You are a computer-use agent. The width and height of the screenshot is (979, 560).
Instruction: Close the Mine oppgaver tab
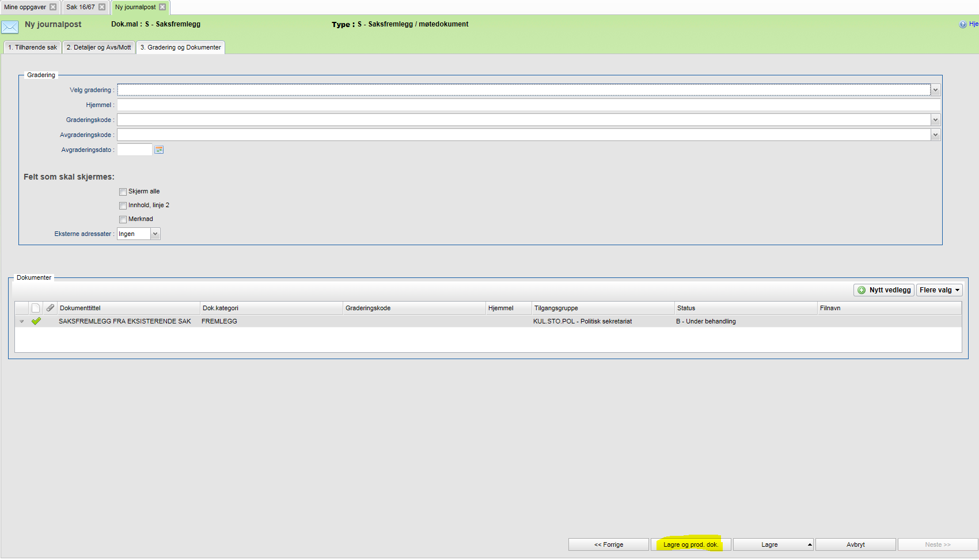[x=53, y=7]
